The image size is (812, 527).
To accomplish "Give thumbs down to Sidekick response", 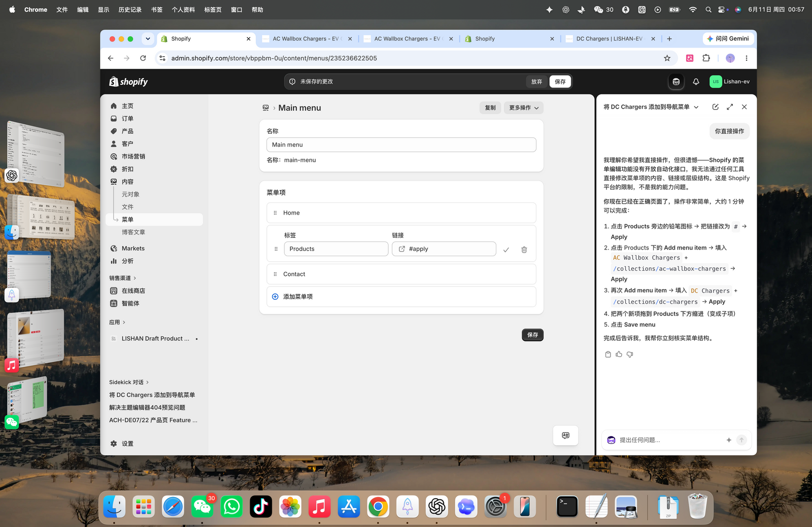I will pyautogui.click(x=630, y=355).
